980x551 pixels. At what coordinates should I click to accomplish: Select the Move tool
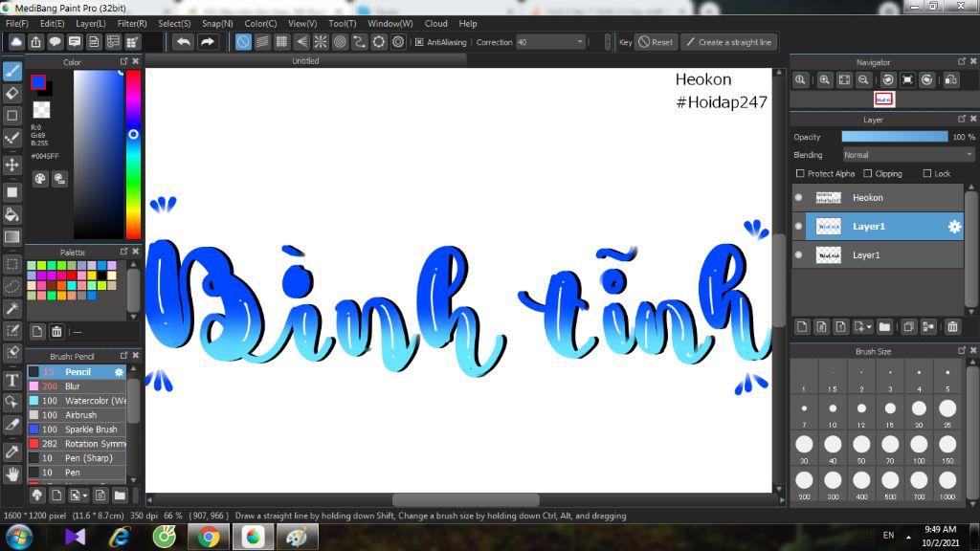[x=11, y=165]
